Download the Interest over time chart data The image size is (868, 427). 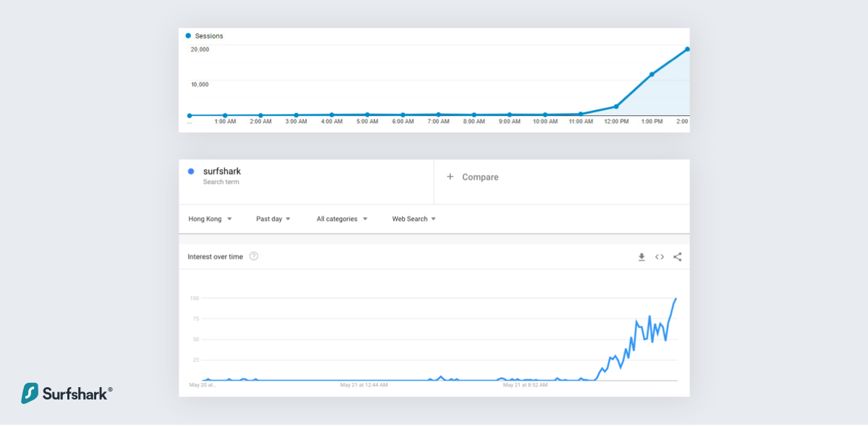click(x=641, y=257)
